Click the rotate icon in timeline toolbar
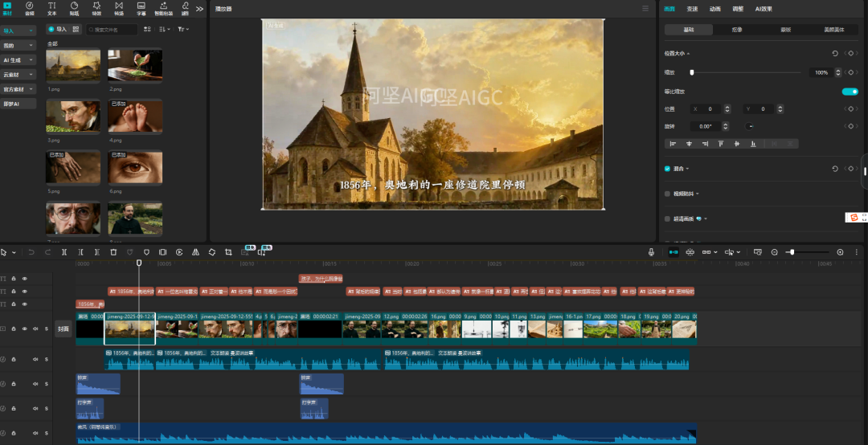 click(212, 252)
